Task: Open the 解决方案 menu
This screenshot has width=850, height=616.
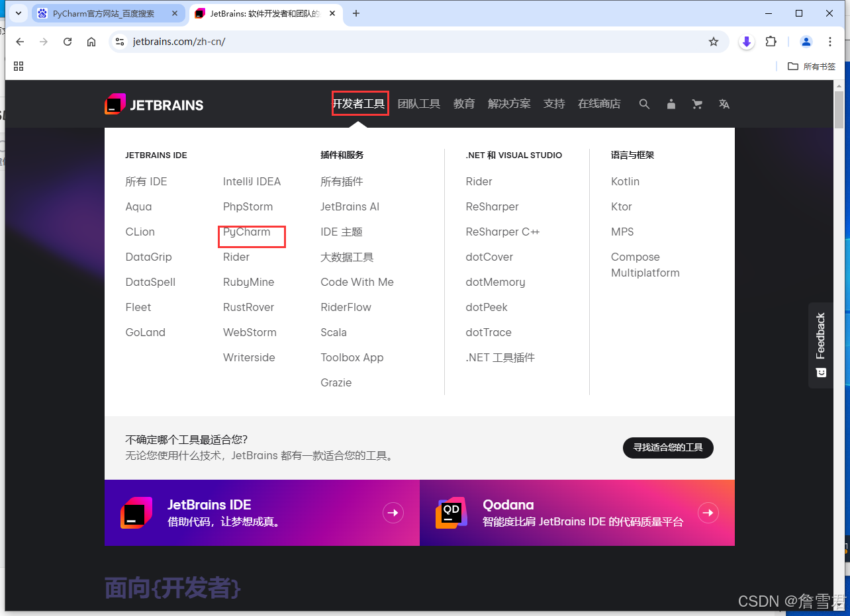Action: click(x=509, y=104)
